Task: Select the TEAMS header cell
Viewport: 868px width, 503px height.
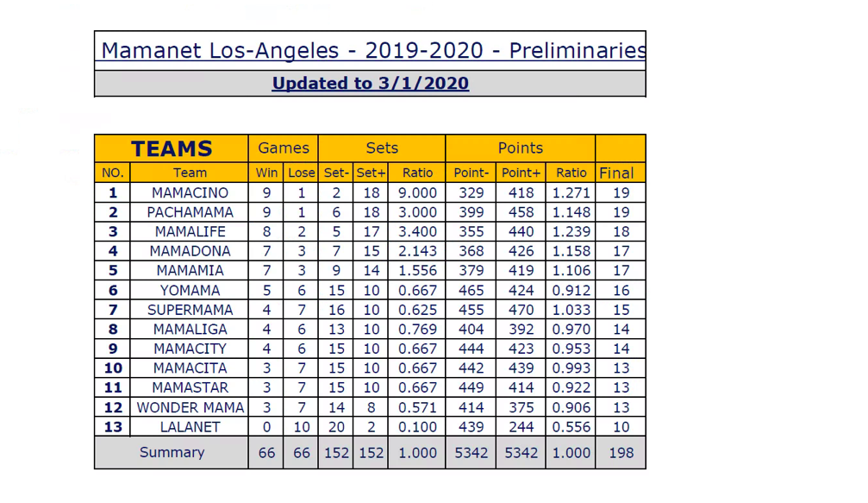Action: [172, 148]
